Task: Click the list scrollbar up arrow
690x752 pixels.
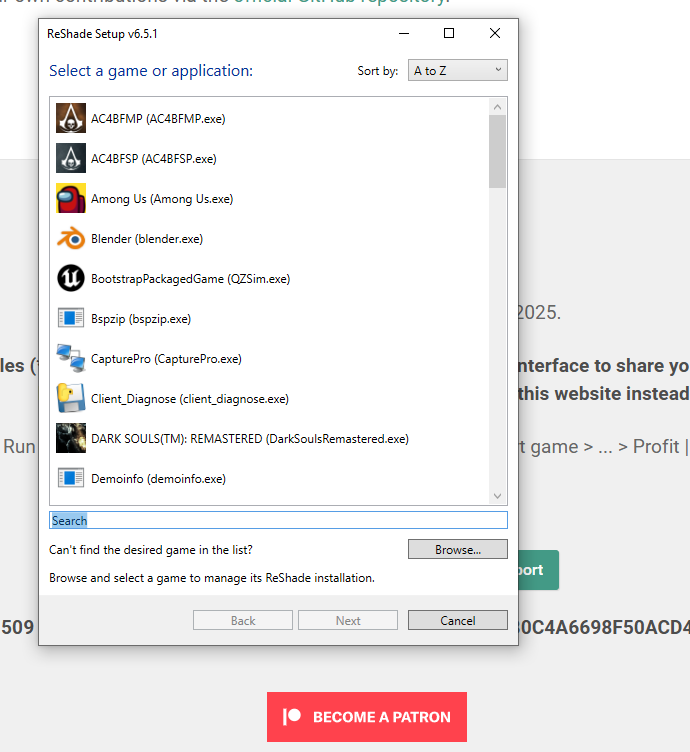Action: [x=497, y=107]
